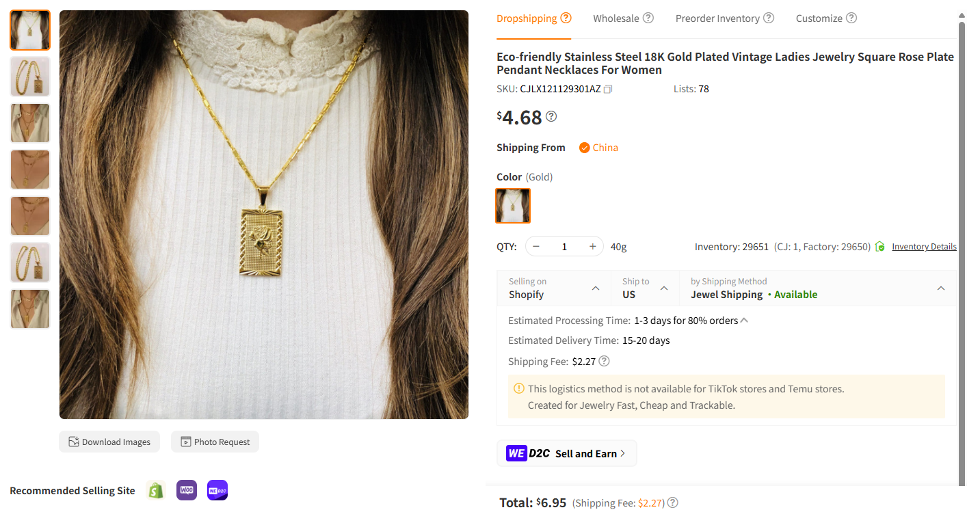Open Shopify from recommended selling sites
The height and width of the screenshot is (512, 980).
tap(155, 490)
